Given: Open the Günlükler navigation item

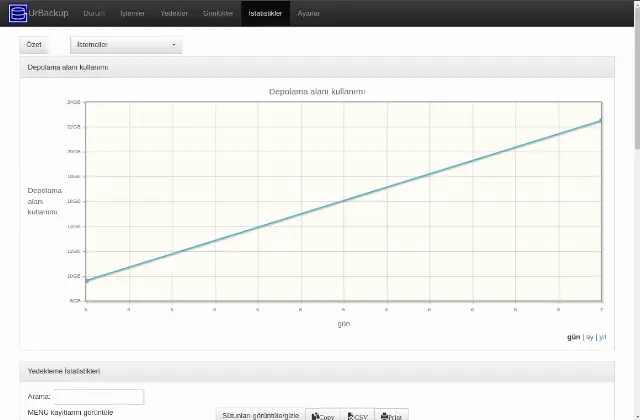Looking at the screenshot, I should pyautogui.click(x=218, y=13).
